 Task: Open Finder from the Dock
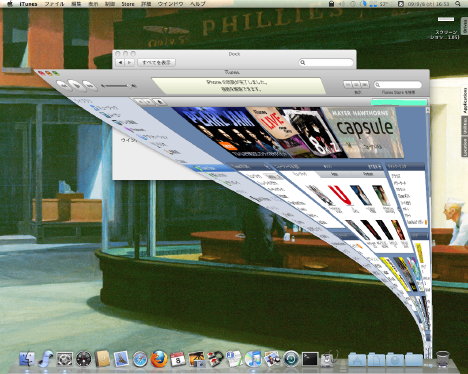pos(27,359)
